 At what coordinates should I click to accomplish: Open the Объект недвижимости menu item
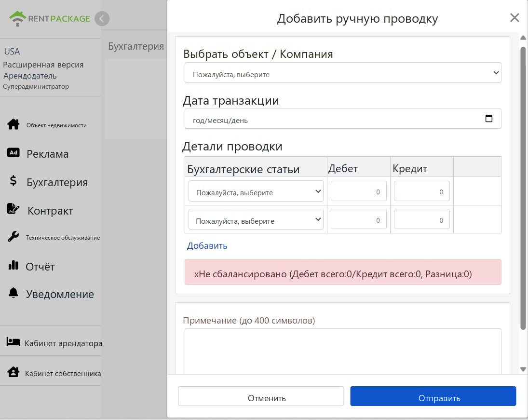pos(56,125)
